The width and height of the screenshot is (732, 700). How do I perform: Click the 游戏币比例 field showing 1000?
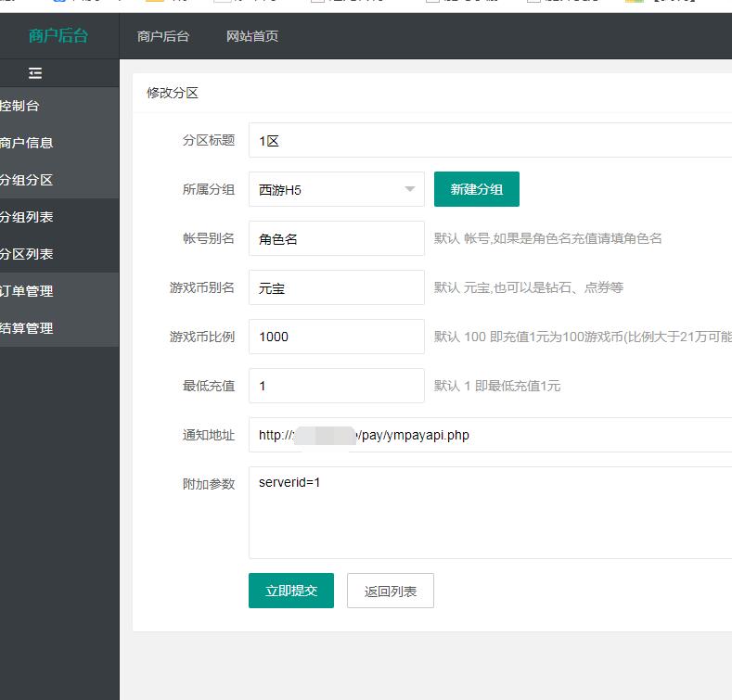point(336,337)
